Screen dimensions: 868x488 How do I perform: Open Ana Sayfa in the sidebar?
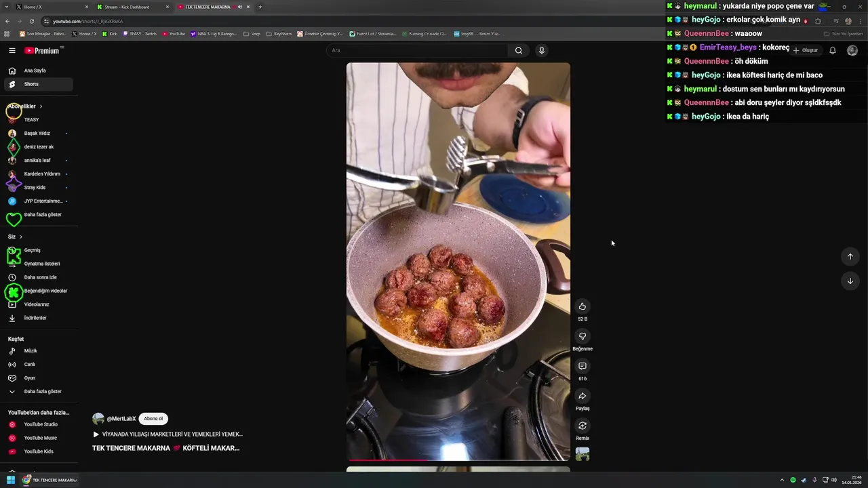coord(39,70)
